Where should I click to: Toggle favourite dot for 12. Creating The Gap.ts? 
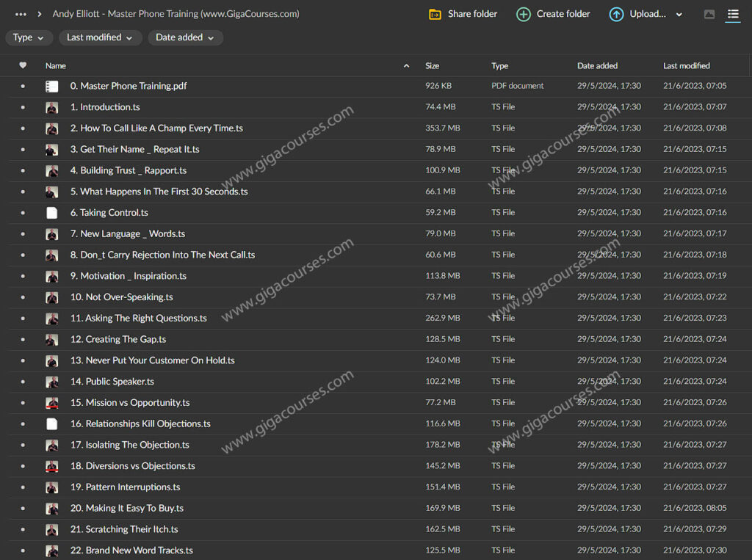point(23,340)
